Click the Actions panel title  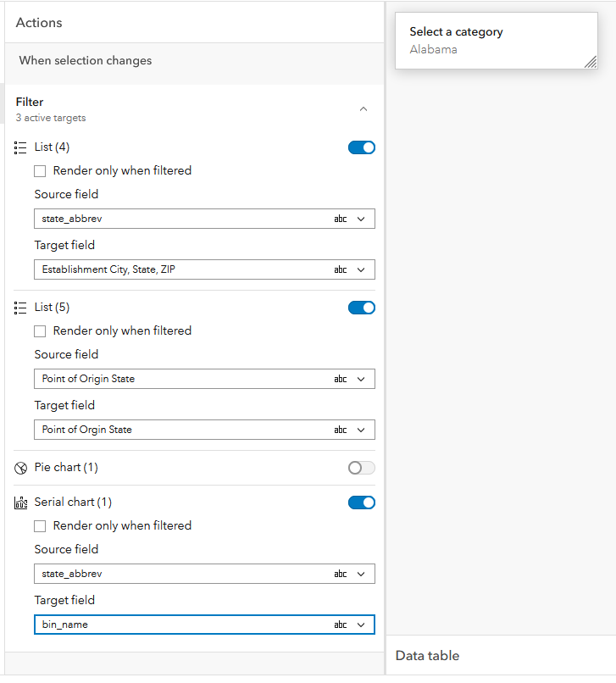click(x=39, y=23)
